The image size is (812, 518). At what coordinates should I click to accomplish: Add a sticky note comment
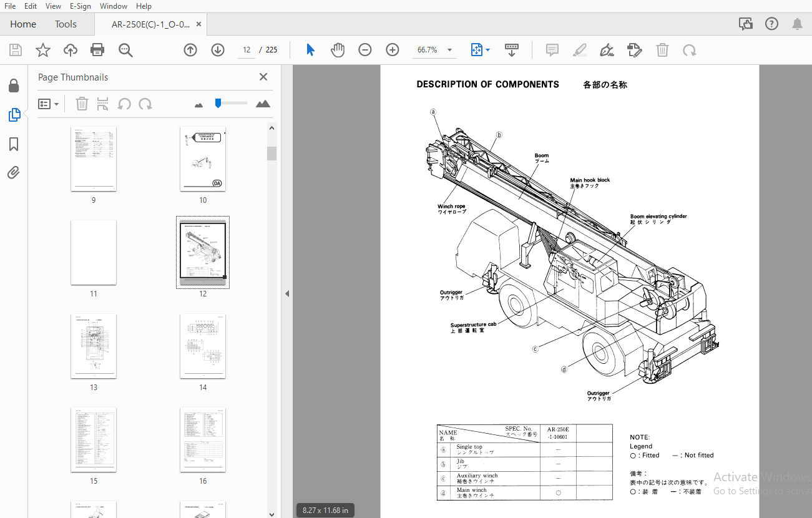point(552,50)
